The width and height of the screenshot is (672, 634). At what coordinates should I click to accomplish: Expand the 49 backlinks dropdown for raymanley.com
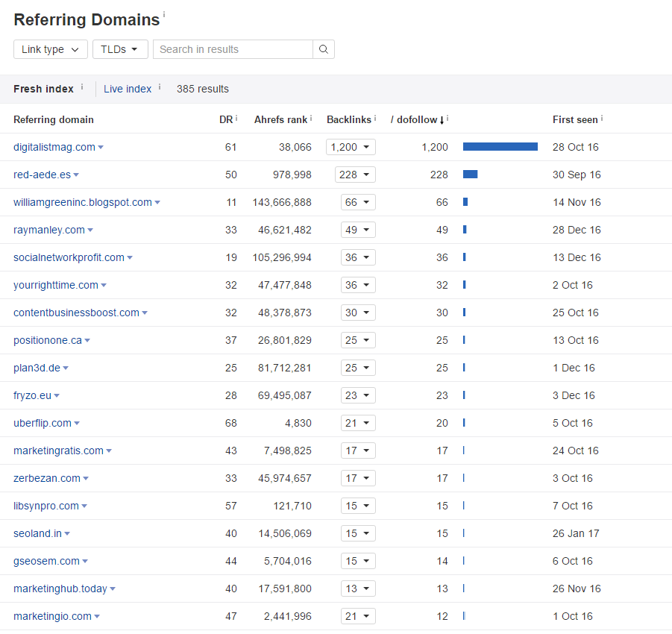358,230
